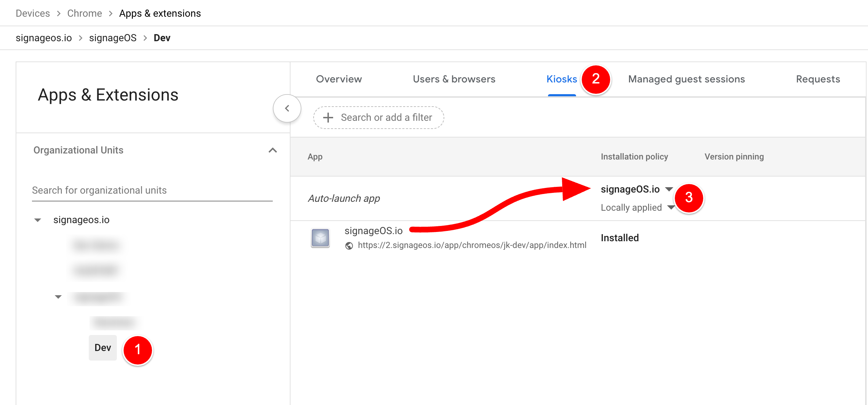868x405 pixels.
Task: Collapse the sidebar with the left chevron button
Action: 287,108
